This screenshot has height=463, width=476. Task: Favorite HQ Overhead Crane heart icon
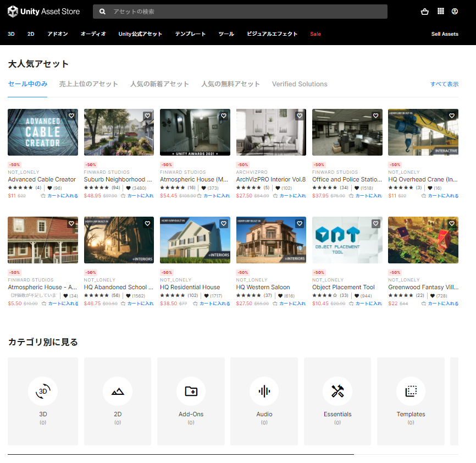(452, 115)
